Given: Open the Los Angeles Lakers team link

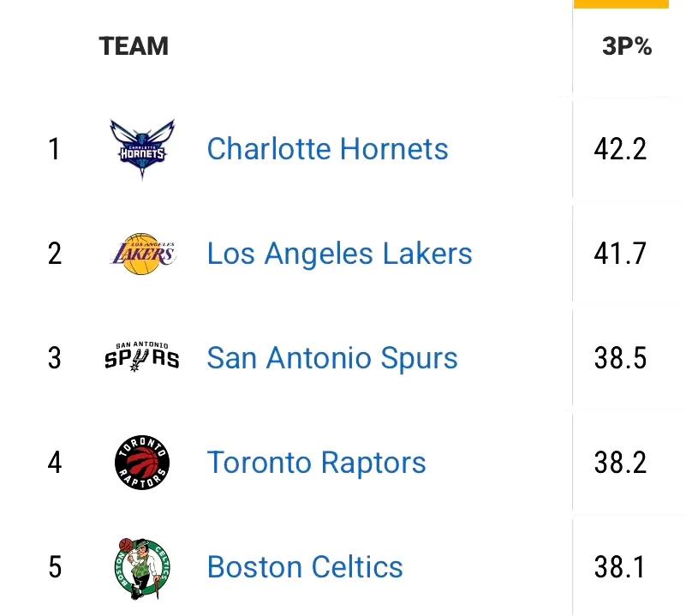Looking at the screenshot, I should [x=339, y=254].
